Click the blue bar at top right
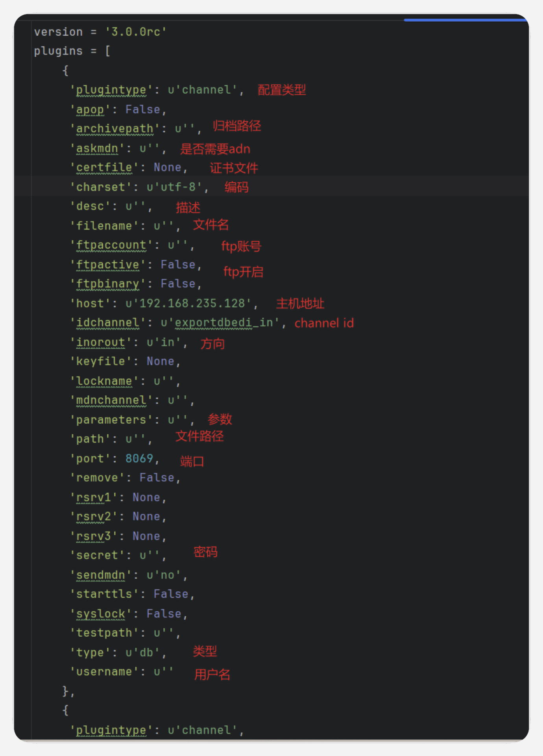 (x=465, y=20)
